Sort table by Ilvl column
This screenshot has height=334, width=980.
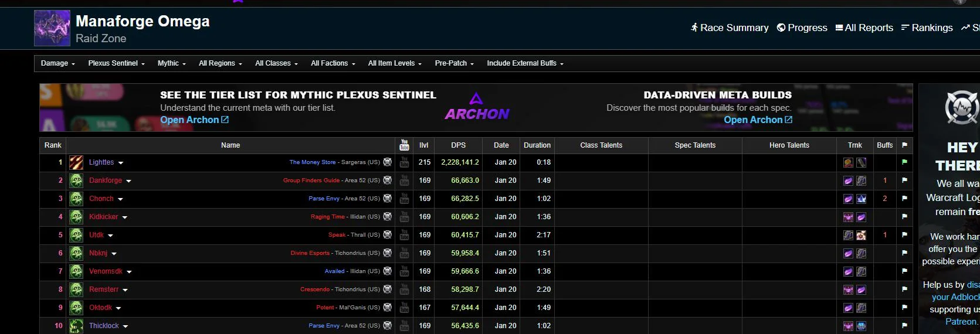[424, 145]
